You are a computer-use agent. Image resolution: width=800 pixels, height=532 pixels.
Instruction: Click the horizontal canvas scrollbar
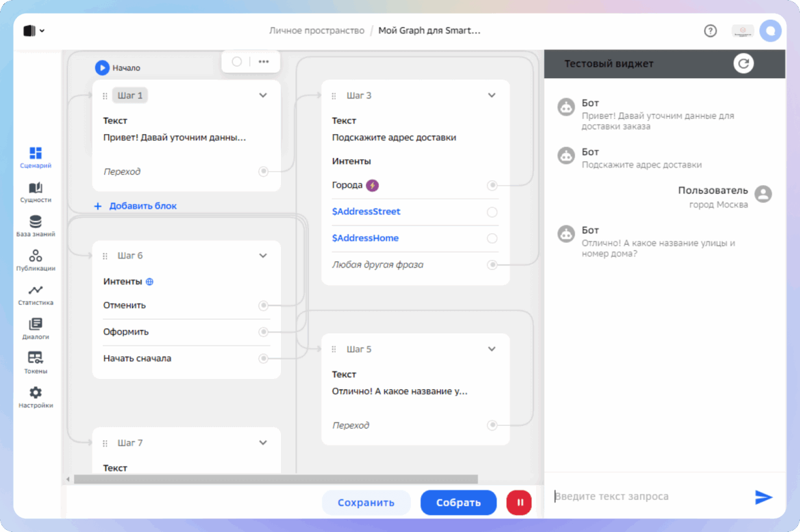(276, 480)
